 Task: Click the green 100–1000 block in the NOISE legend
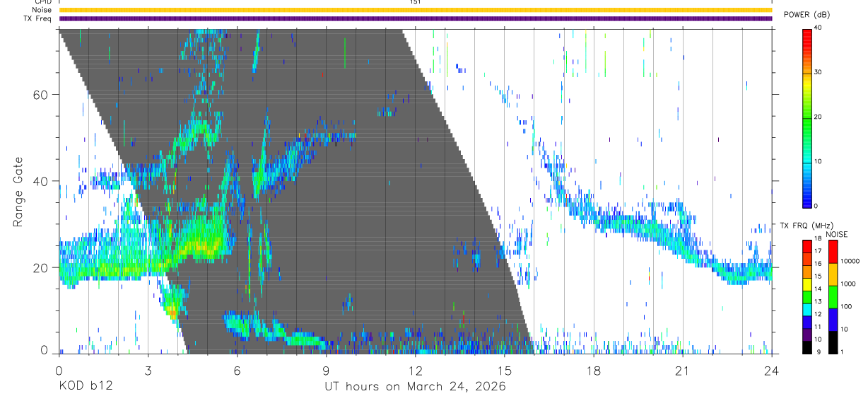tap(833, 297)
